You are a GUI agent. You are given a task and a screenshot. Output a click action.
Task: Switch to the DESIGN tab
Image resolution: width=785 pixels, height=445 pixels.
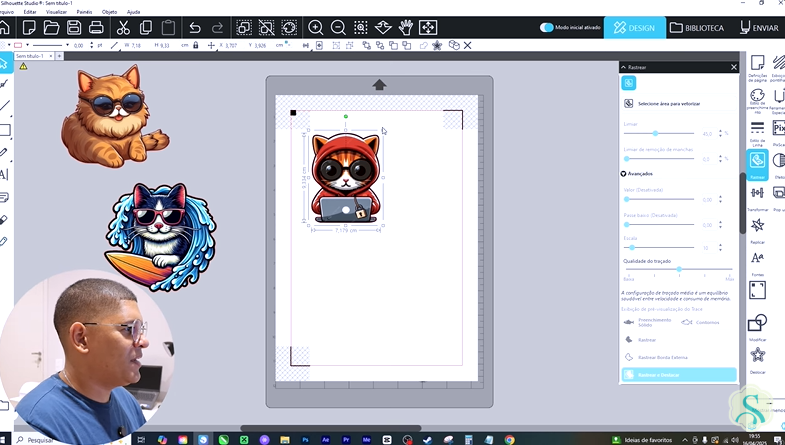tap(634, 28)
